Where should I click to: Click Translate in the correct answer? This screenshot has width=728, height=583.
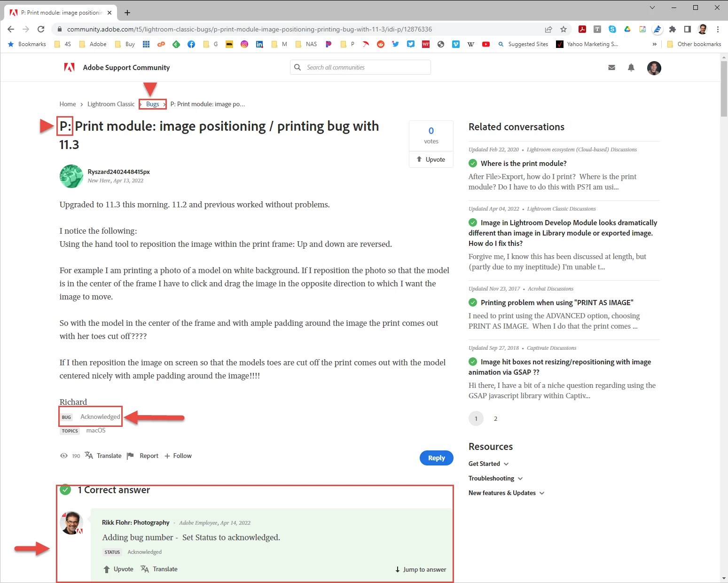(165, 569)
